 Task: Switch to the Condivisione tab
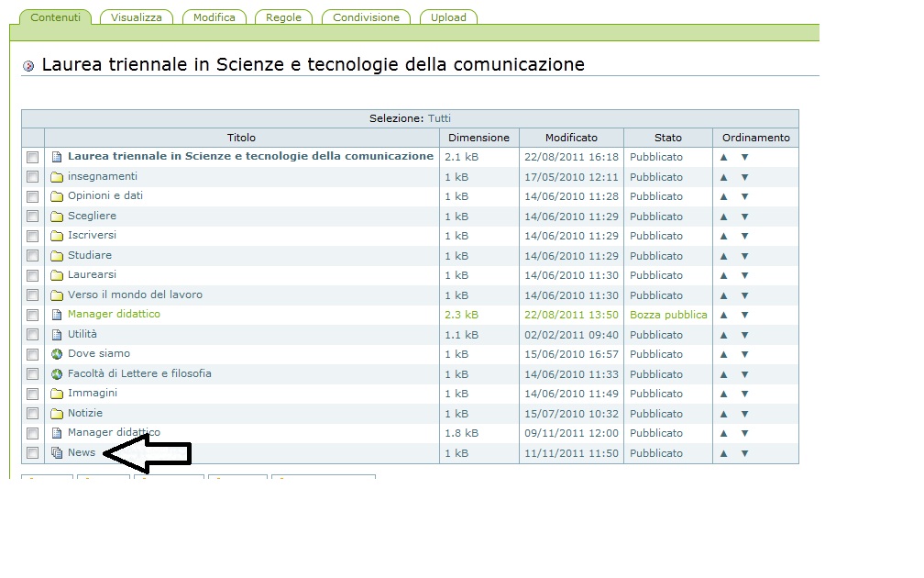366,17
